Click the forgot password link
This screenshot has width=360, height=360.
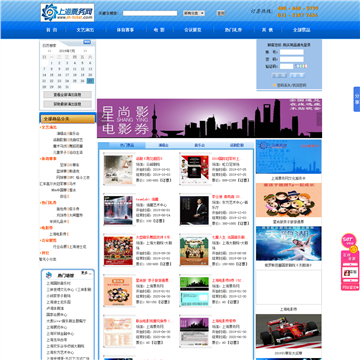tap(291, 85)
